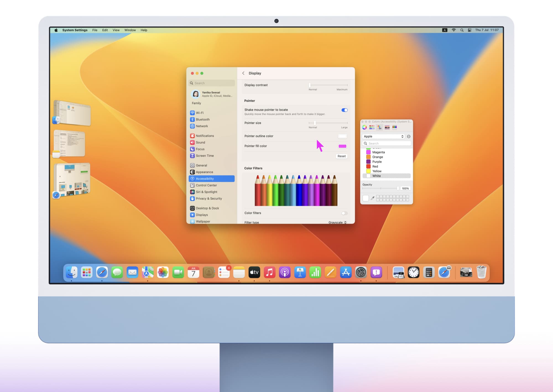The image size is (553, 392).
Task: Open the Window menu
Action: [130, 30]
